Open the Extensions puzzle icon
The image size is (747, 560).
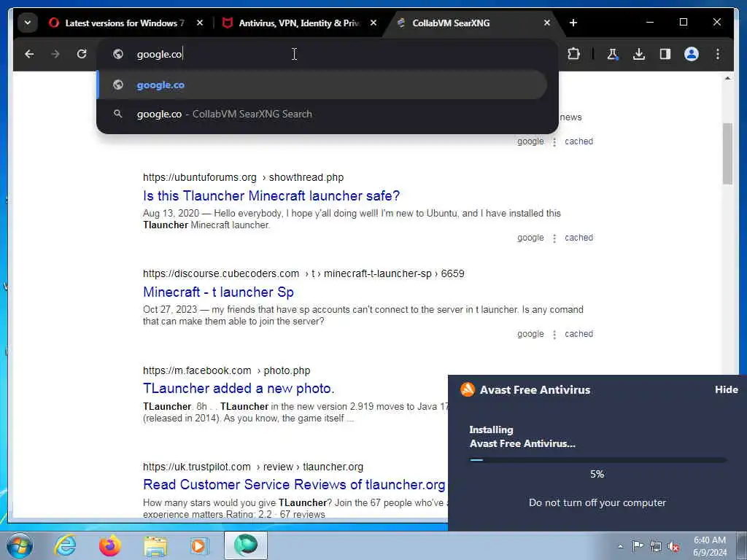(x=573, y=54)
